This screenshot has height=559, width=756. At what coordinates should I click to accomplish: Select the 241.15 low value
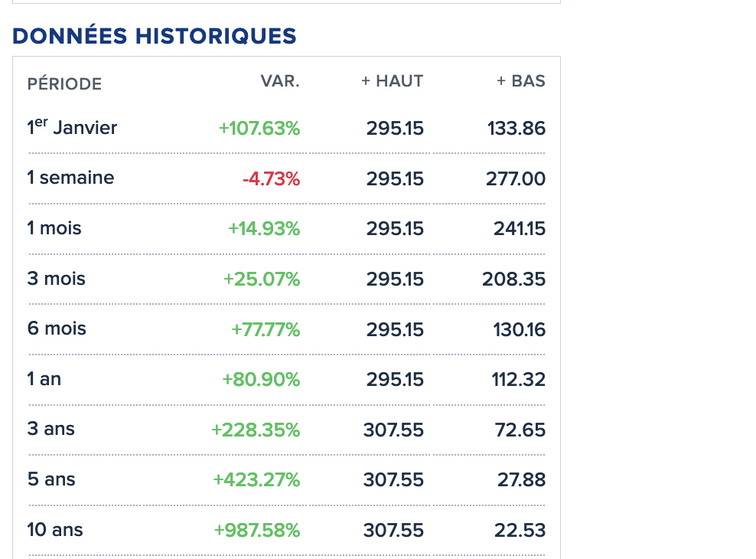pyautogui.click(x=520, y=229)
